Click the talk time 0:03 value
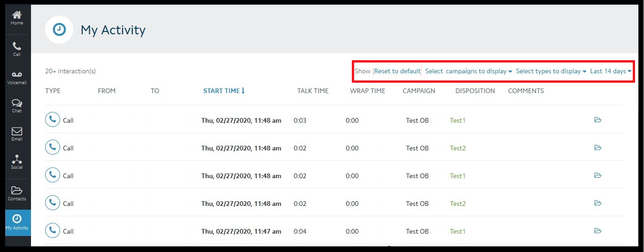Screen dimensions: 644x252 (300, 120)
